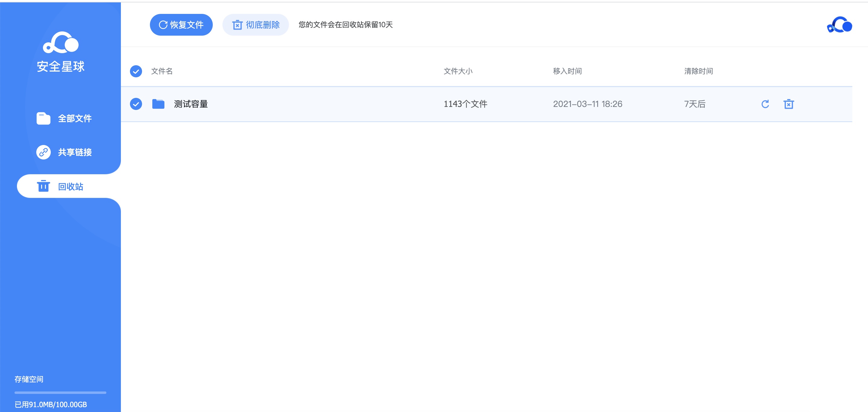Uncheck the checkbox for 测试容量 row

click(136, 104)
